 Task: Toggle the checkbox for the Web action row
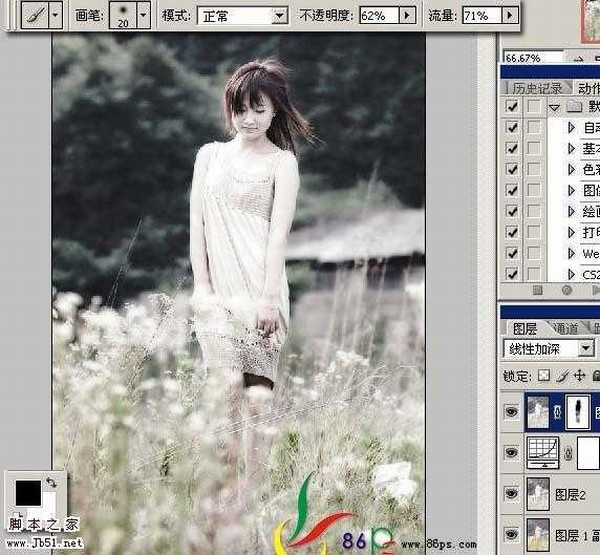click(513, 253)
